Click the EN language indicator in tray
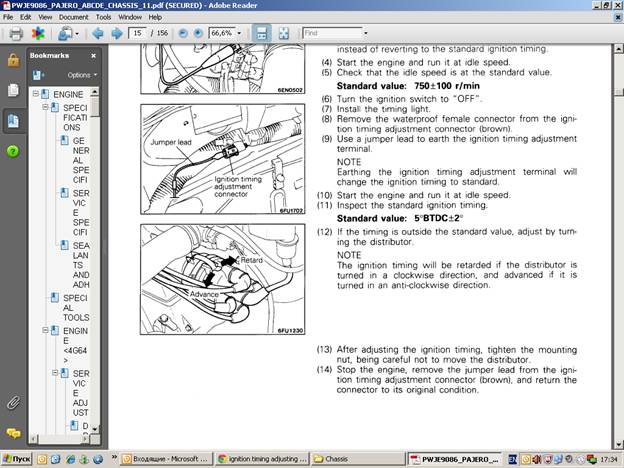The height and width of the screenshot is (468, 624). point(513,460)
